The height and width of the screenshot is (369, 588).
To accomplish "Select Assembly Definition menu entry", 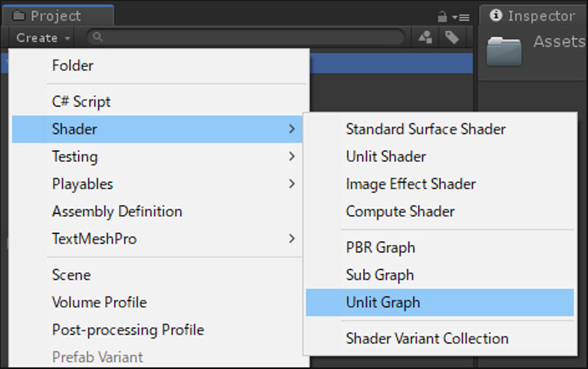I will [x=157, y=212].
